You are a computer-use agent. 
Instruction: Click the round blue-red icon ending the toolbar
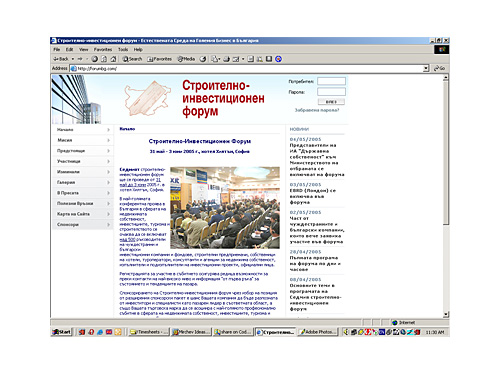[x=279, y=59]
